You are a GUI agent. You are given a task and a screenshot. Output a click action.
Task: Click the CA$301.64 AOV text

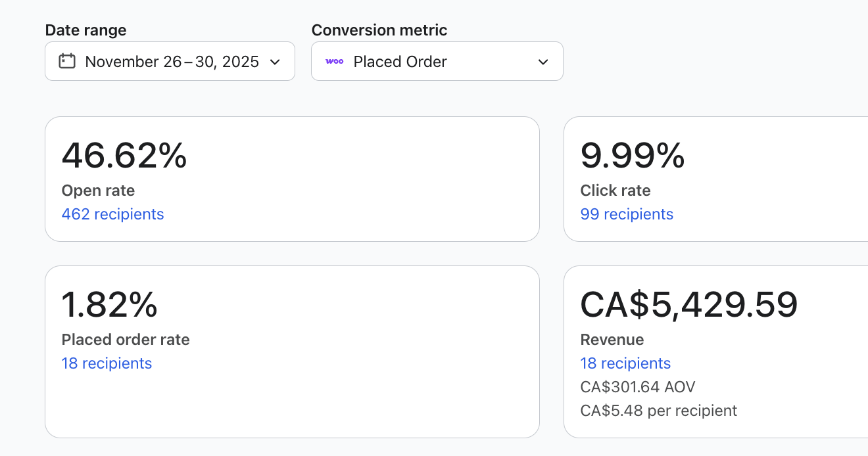coord(638,387)
